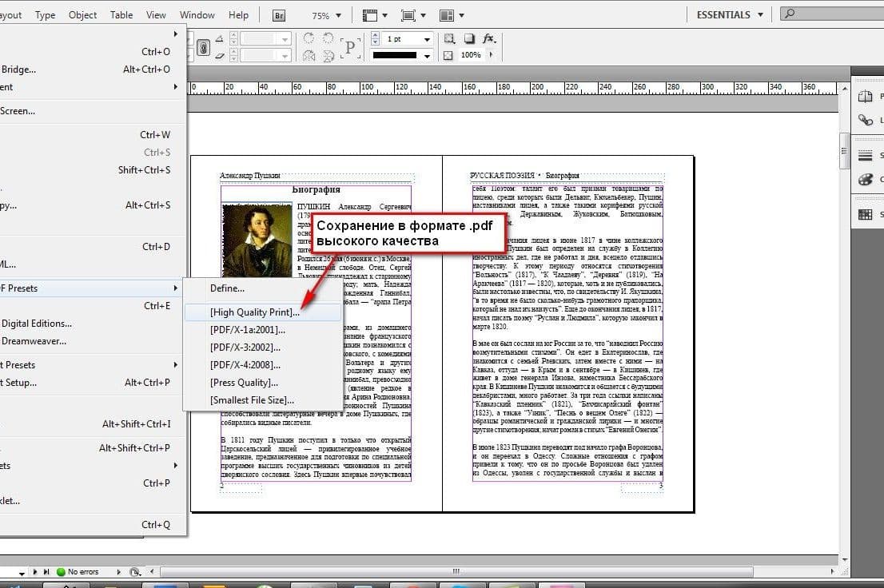
Task: Open the preflight menu arrow beside No errors
Action: [x=118, y=572]
